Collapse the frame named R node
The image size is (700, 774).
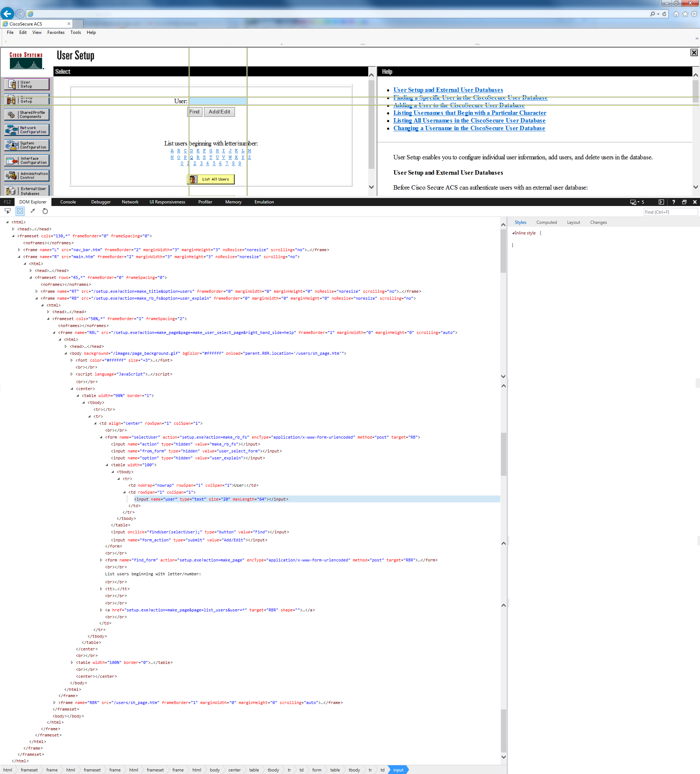19,257
